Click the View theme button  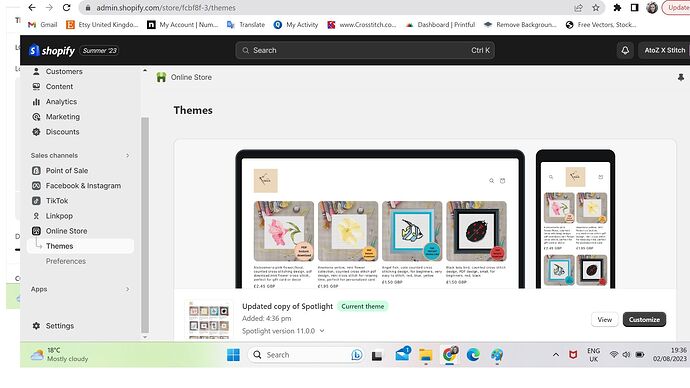coord(604,320)
